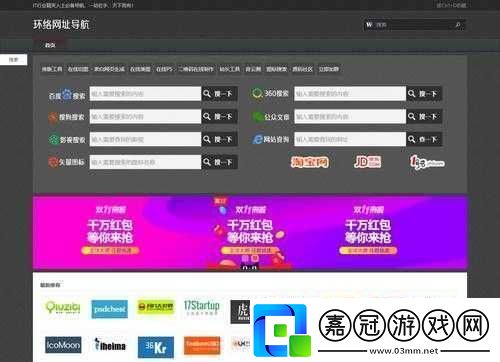Click the 环络网址导航 site title

(61, 24)
